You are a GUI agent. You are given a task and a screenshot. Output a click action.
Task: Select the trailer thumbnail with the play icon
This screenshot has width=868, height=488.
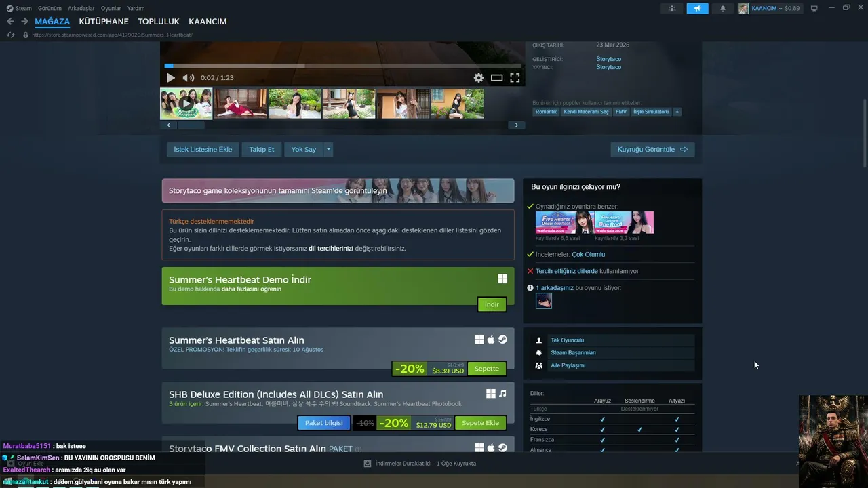pos(186,104)
